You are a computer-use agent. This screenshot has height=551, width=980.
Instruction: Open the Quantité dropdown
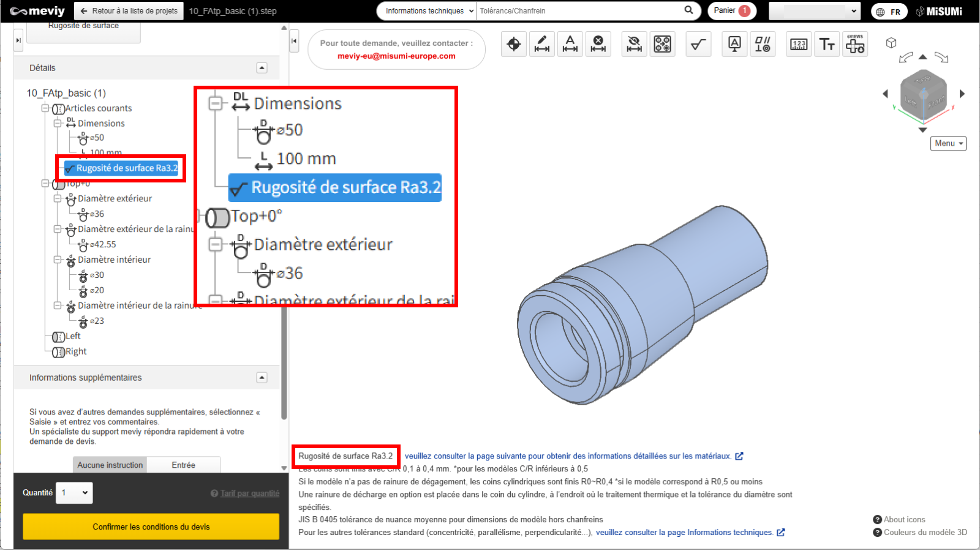tap(74, 493)
